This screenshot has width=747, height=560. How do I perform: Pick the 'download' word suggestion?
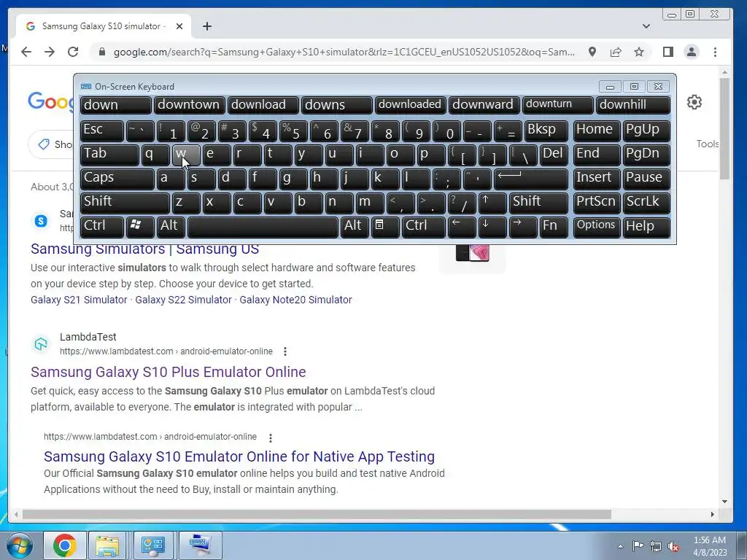pyautogui.click(x=263, y=105)
